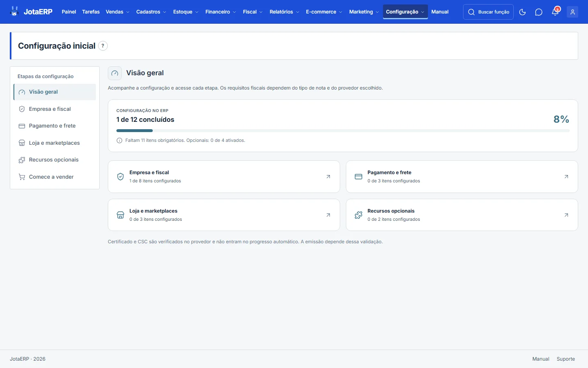Expand the Estoque dropdown menu

(186, 12)
